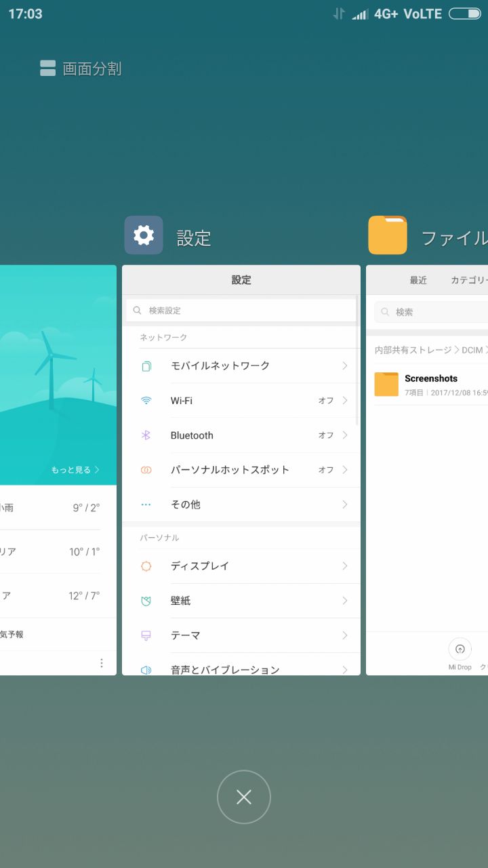The image size is (488, 868).
Task: Switch to the カテゴリー tab in Files
Action: pyautogui.click(x=468, y=280)
